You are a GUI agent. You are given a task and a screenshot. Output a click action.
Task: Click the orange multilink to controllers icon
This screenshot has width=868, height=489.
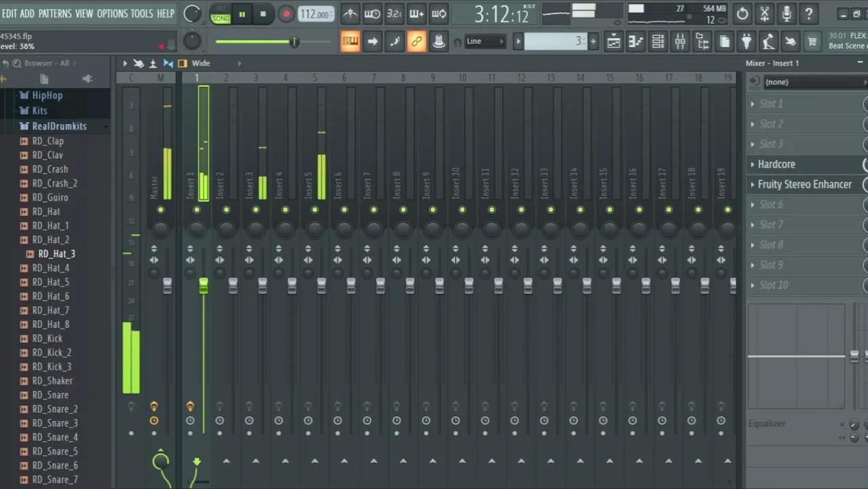[416, 41]
